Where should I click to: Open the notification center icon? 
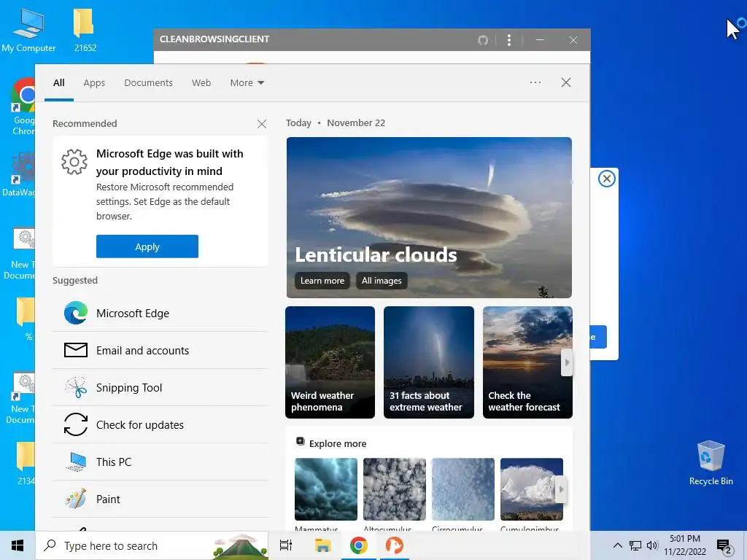pyautogui.click(x=724, y=547)
